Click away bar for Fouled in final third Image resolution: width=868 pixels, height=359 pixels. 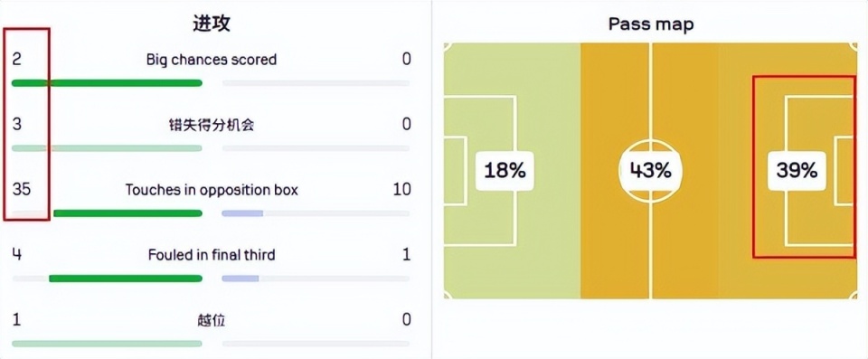241,279
